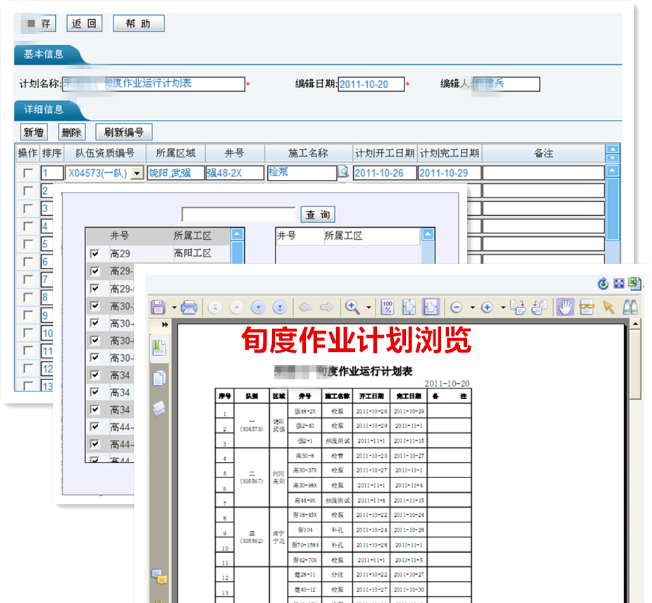
Task: Open the 队伍资质编号 dropdown X04573
Action: (x=137, y=173)
